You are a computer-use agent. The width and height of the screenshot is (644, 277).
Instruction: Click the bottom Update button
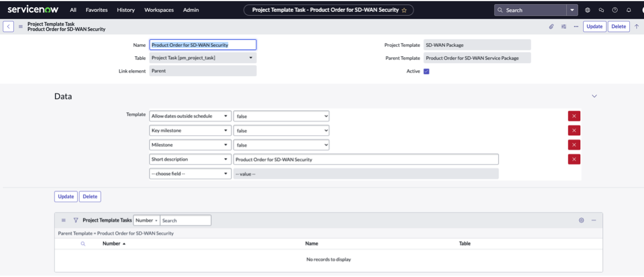coord(66,196)
